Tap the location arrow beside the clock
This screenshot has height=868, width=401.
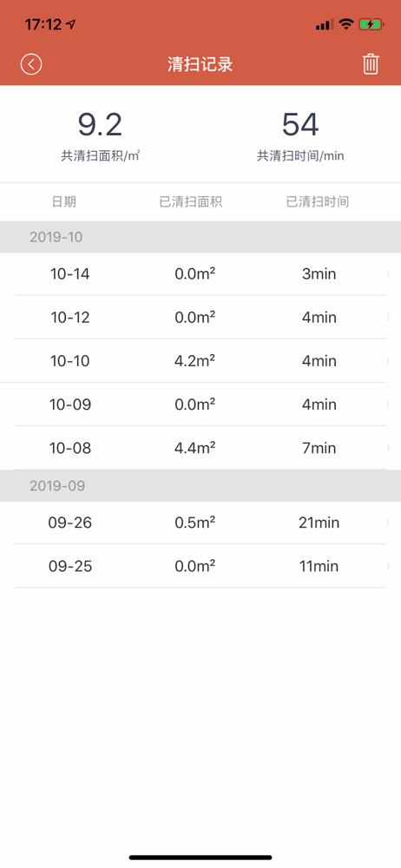pyautogui.click(x=70, y=24)
